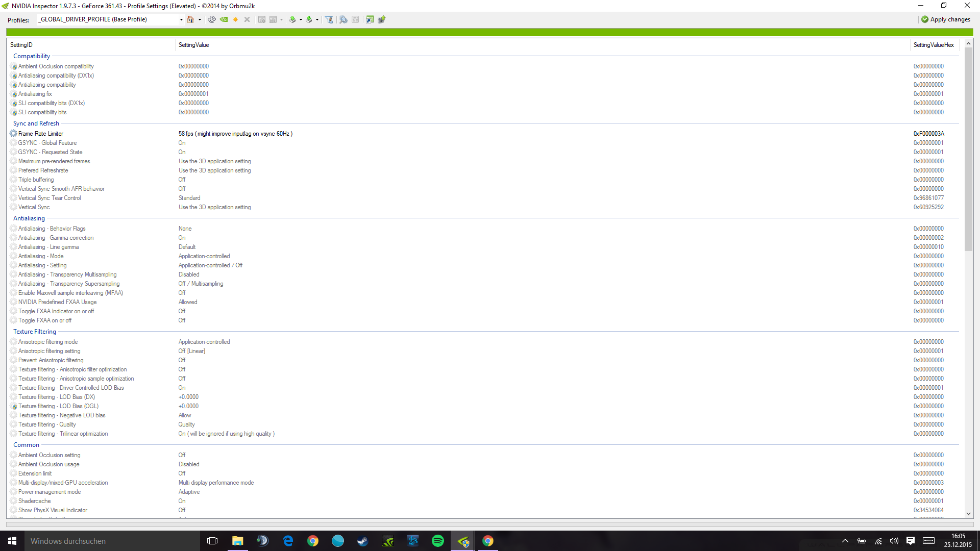The width and height of the screenshot is (980, 551).
Task: Click the refresh settings icon
Action: click(x=212, y=19)
